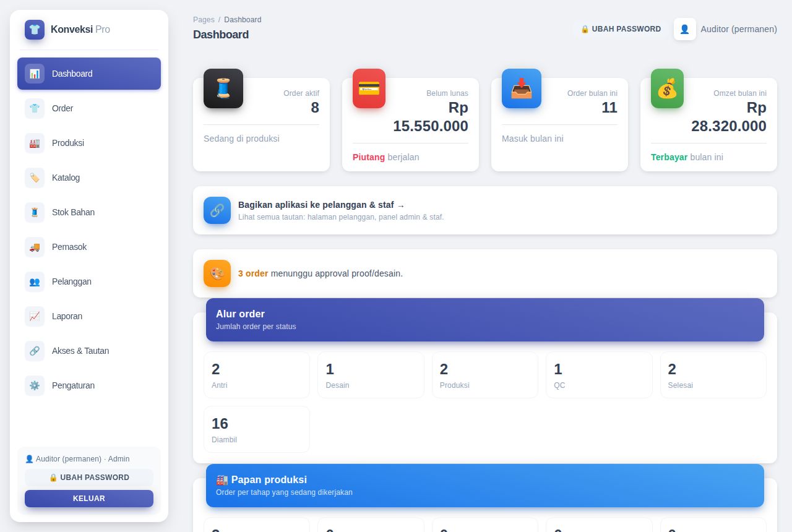Click the Produksi factory icon
Screen dimensions: 792x532
pyautogui.click(x=35, y=143)
